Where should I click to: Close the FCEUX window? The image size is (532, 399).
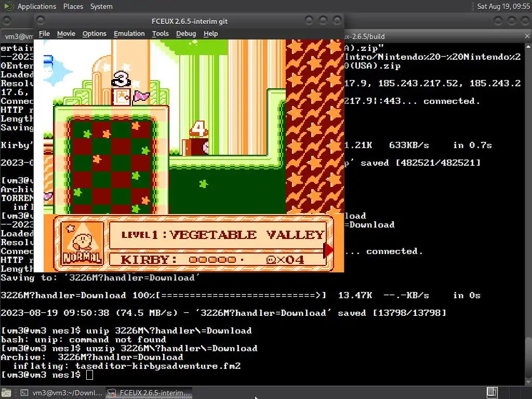[337, 21]
